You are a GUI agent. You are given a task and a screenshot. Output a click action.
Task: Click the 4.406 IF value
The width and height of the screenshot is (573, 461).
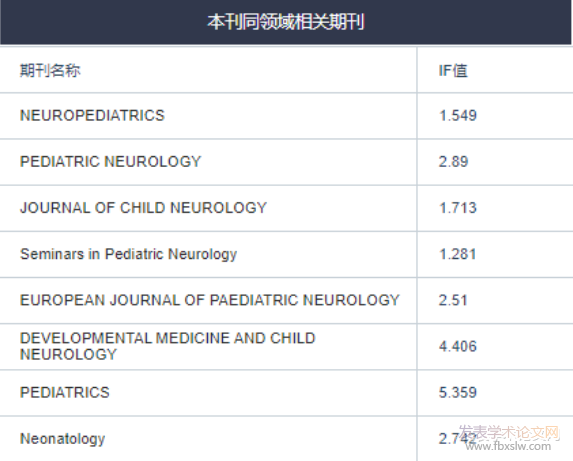458,346
